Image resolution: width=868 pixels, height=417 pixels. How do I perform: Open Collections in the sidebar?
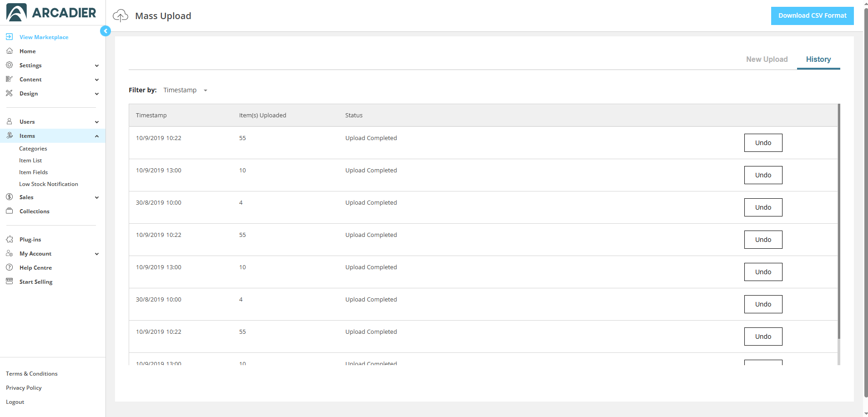35,211
